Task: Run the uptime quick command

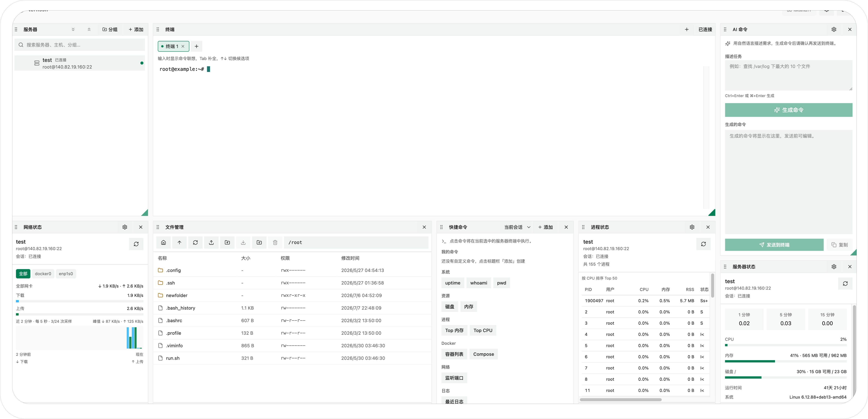Action: tap(453, 283)
